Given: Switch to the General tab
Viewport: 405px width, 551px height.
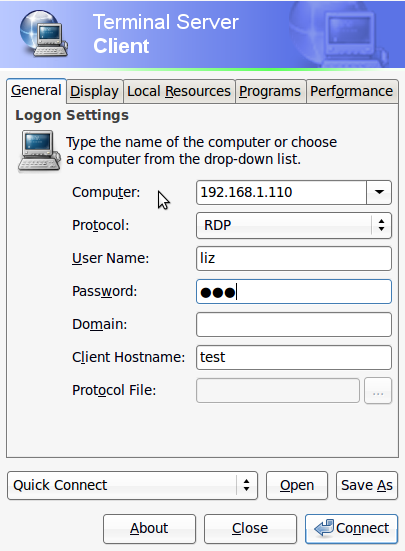Looking at the screenshot, I should coord(36,91).
